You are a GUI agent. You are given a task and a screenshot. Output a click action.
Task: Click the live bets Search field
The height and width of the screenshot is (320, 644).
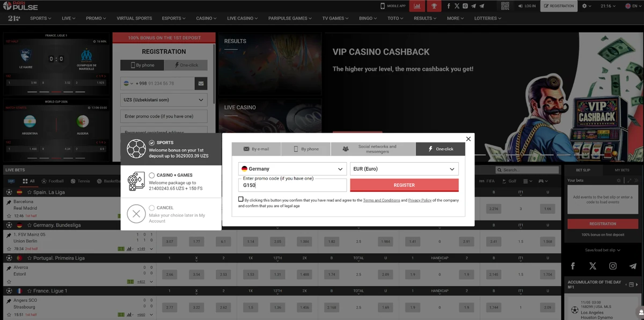pyautogui.click(x=528, y=170)
